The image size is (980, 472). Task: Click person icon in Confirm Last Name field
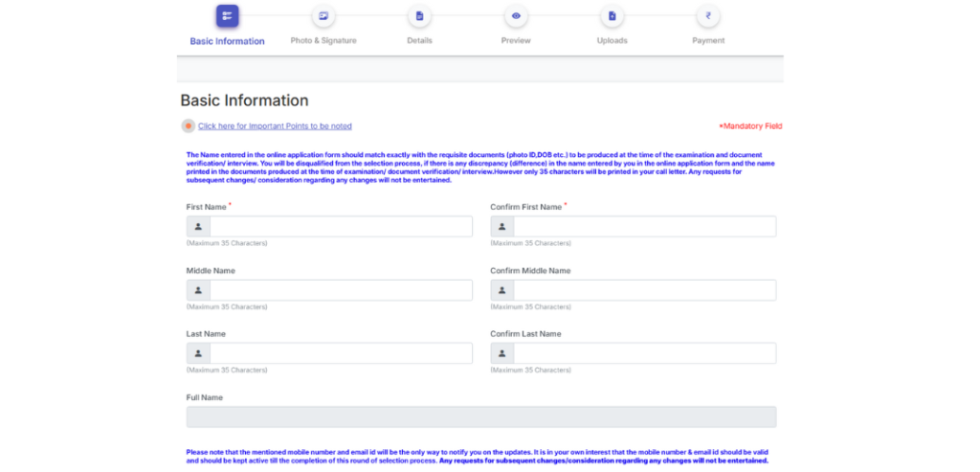tap(502, 353)
